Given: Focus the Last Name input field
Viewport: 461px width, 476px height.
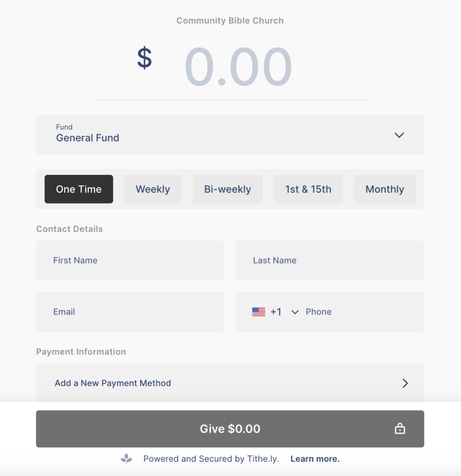Looking at the screenshot, I should (x=330, y=260).
